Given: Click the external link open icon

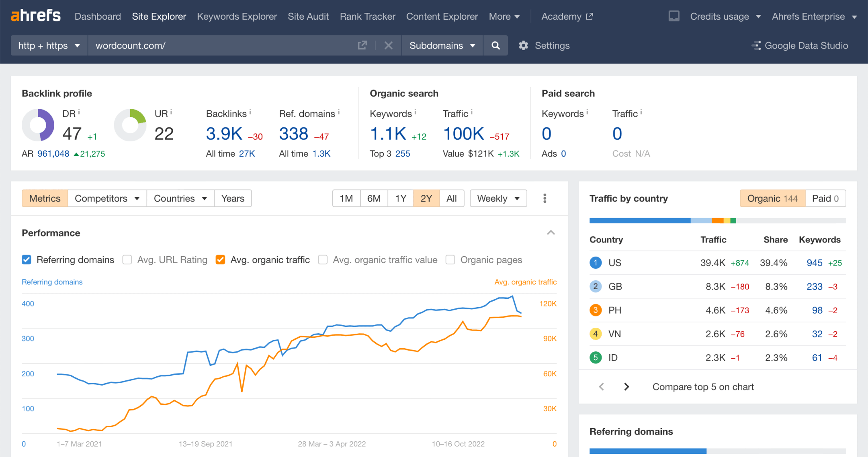Looking at the screenshot, I should 362,45.
